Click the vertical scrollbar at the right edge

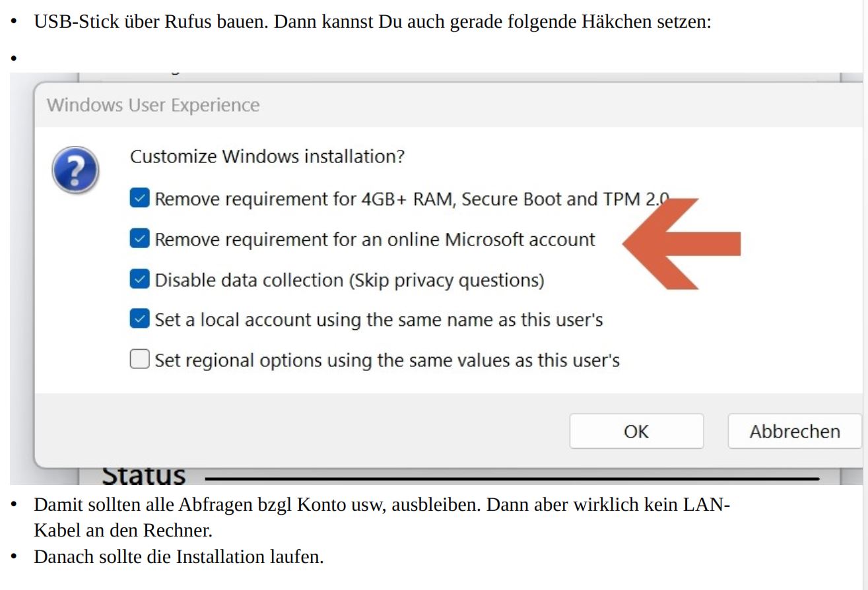(865, 295)
